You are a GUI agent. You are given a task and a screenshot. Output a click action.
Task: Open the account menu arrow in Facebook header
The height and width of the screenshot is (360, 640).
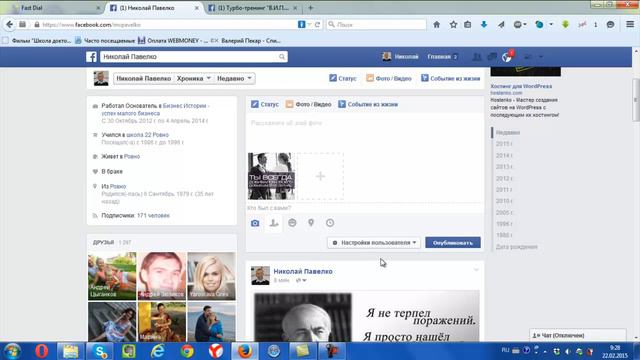[541, 57]
